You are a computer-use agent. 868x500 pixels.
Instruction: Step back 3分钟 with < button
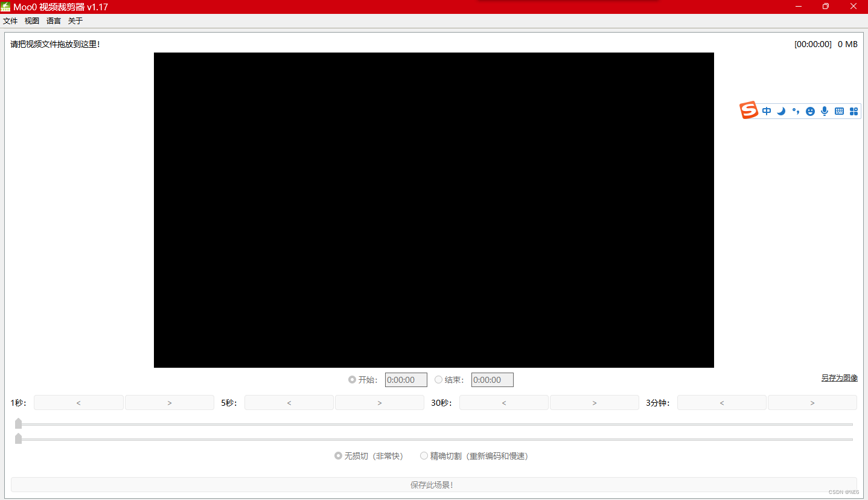click(722, 403)
